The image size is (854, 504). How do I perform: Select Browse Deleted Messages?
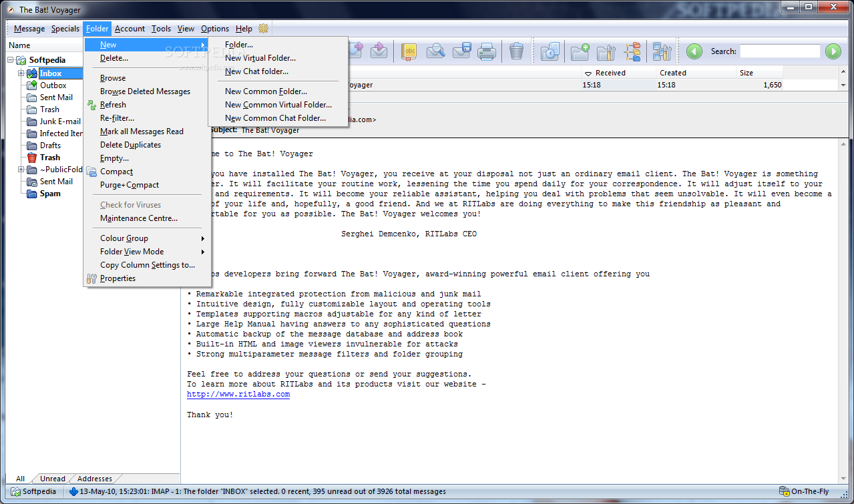pyautogui.click(x=147, y=91)
